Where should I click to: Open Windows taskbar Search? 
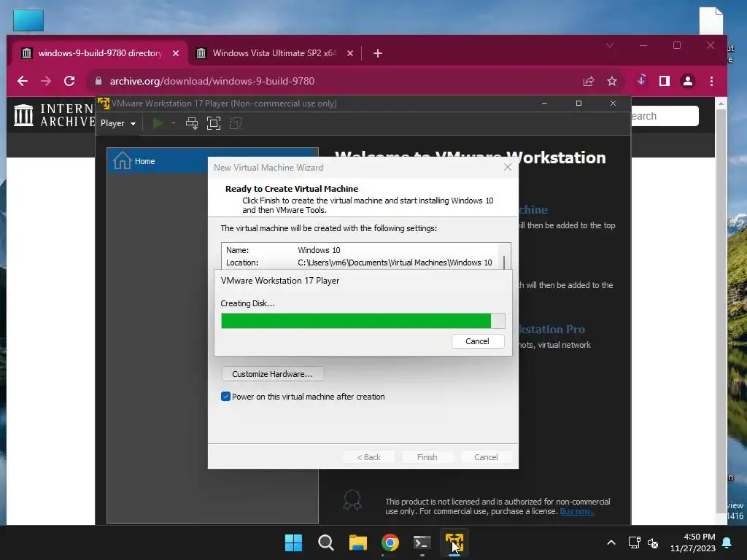(x=326, y=542)
